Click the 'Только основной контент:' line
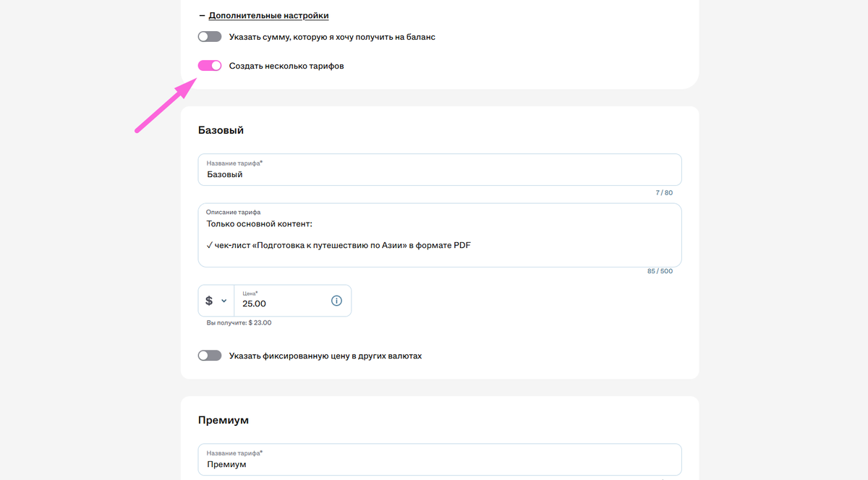868x480 pixels. click(x=259, y=224)
